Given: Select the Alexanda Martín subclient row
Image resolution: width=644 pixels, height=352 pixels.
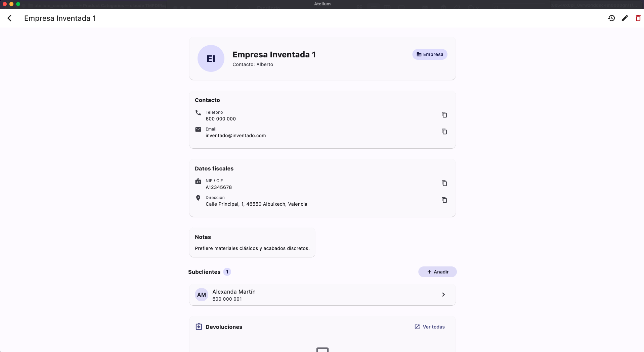Looking at the screenshot, I should pos(322,295).
